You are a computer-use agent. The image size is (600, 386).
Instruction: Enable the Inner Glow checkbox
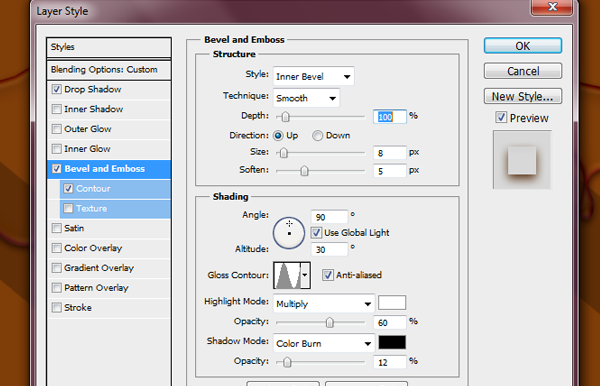[x=57, y=149]
